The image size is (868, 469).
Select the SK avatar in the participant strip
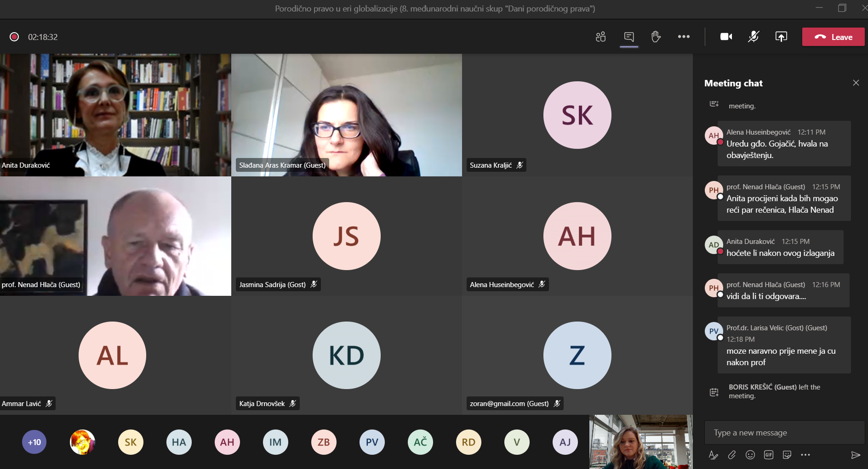131,442
